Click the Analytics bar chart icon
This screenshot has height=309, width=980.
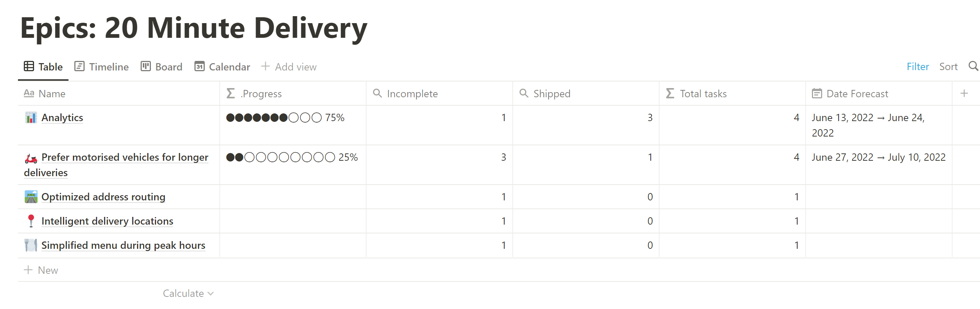click(x=31, y=118)
